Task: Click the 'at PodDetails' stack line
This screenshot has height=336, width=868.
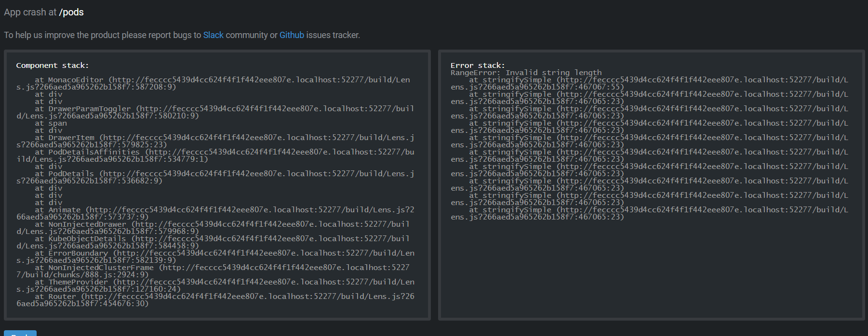Action: click(215, 177)
